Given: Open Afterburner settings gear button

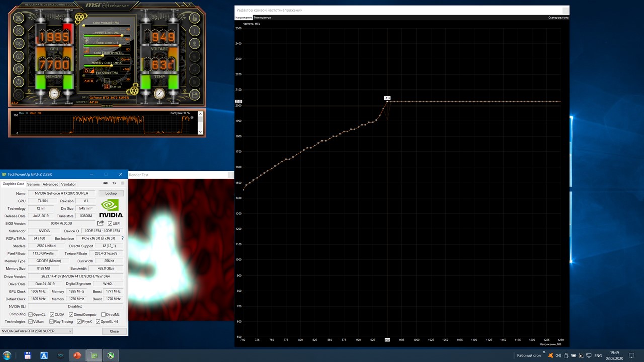Looking at the screenshot, I should (x=19, y=69).
